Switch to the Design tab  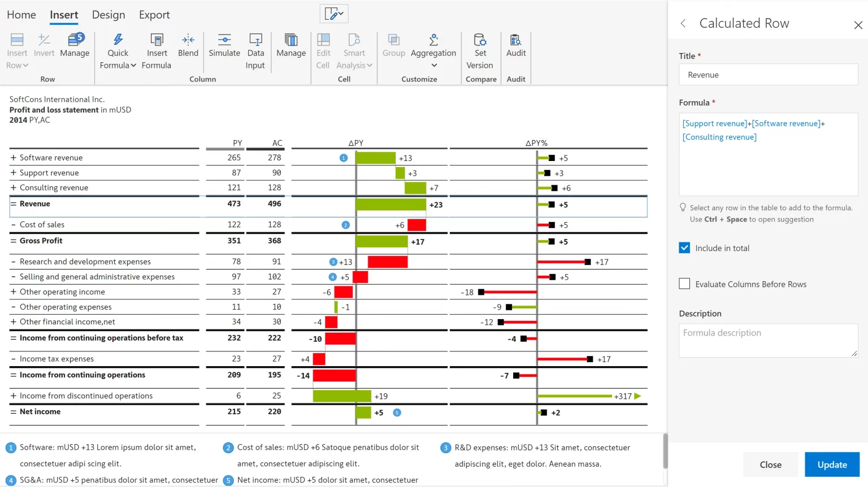(x=108, y=15)
